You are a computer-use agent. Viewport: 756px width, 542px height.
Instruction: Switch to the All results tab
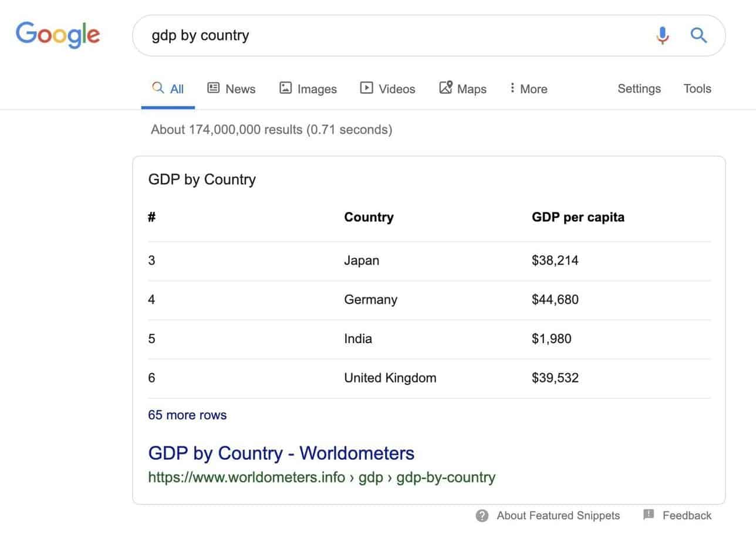click(168, 88)
